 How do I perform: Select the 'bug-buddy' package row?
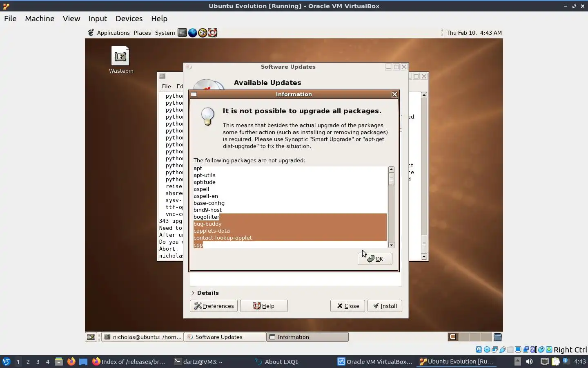pyautogui.click(x=290, y=224)
